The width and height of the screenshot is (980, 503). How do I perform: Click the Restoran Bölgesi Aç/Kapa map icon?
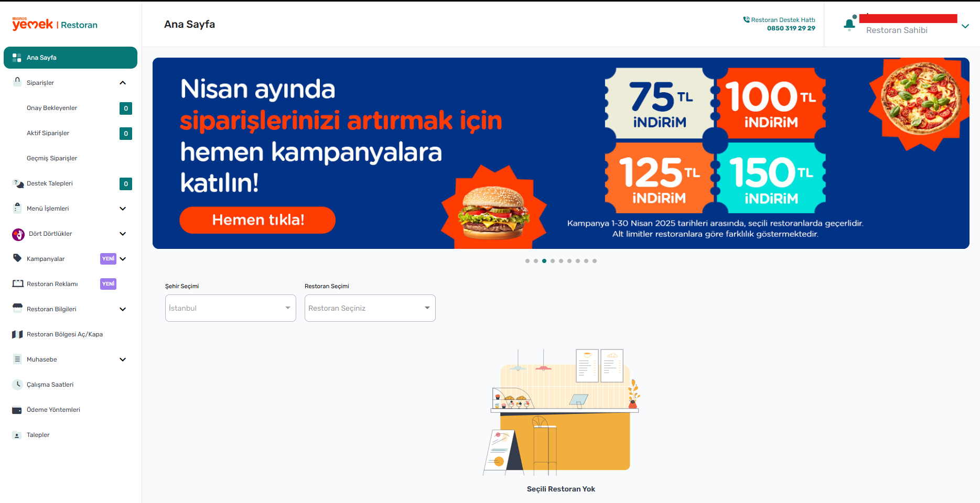[x=17, y=334]
